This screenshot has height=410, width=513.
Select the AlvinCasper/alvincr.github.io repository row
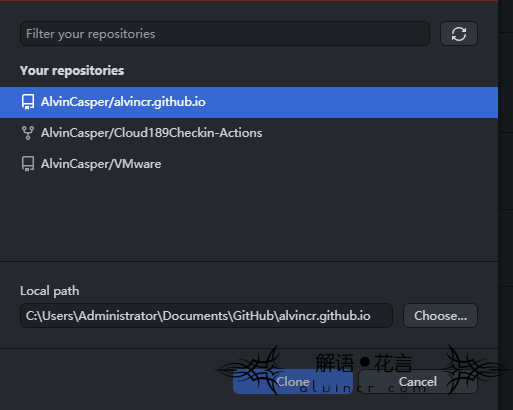coord(249,102)
